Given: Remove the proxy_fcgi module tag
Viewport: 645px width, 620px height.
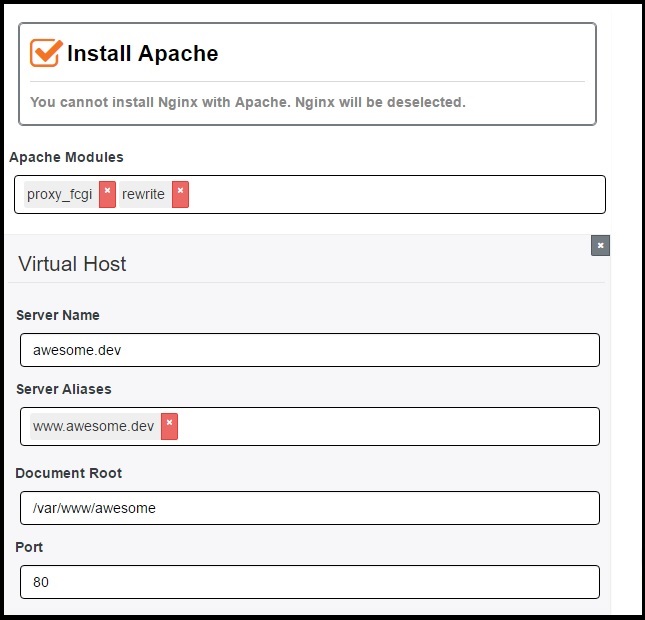Looking at the screenshot, I should 107,194.
